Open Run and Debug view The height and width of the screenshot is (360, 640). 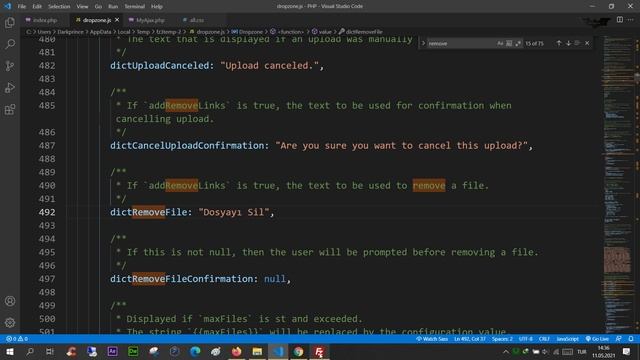point(10,87)
